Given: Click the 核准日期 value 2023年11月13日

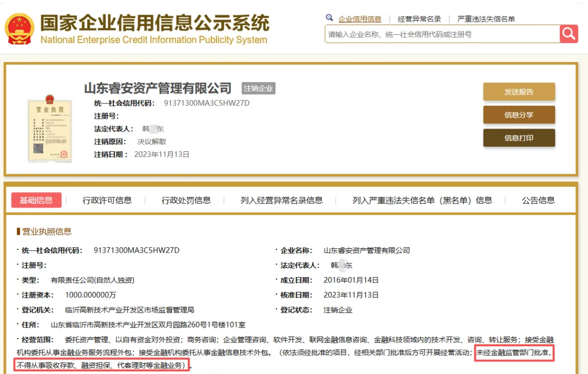Looking at the screenshot, I should tap(351, 295).
